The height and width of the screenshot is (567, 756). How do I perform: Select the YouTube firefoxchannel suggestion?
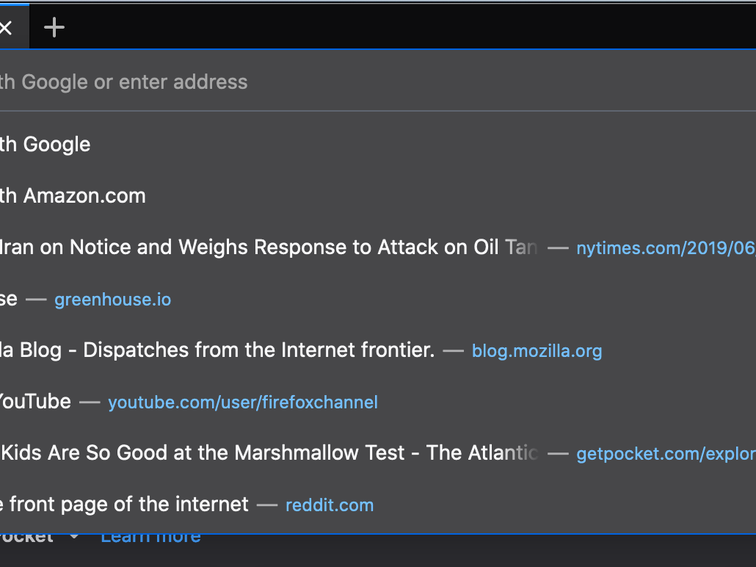35,402
